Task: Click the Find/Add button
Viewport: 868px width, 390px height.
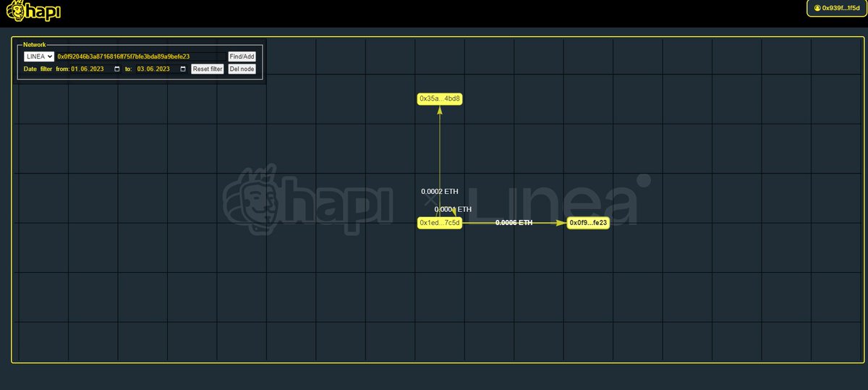Action: click(242, 56)
